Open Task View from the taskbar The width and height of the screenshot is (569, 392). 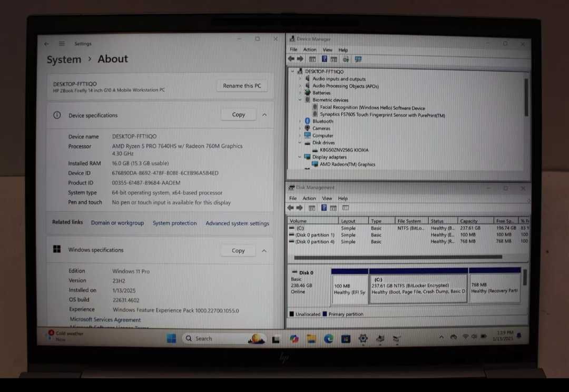pyautogui.click(x=276, y=339)
